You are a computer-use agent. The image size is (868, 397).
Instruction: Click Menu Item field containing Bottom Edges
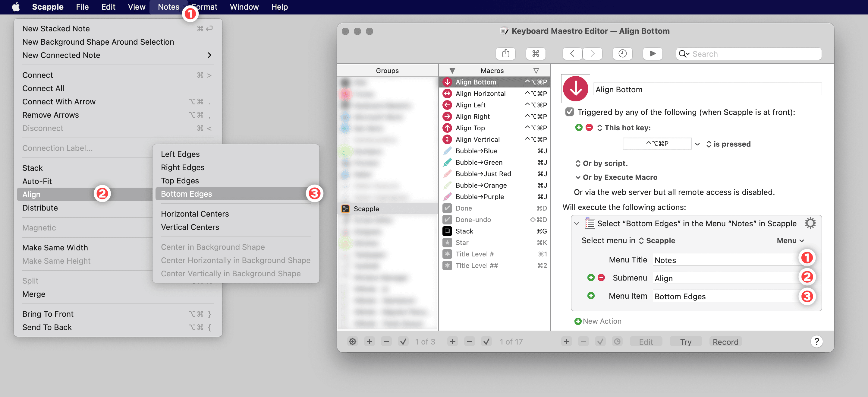click(726, 296)
